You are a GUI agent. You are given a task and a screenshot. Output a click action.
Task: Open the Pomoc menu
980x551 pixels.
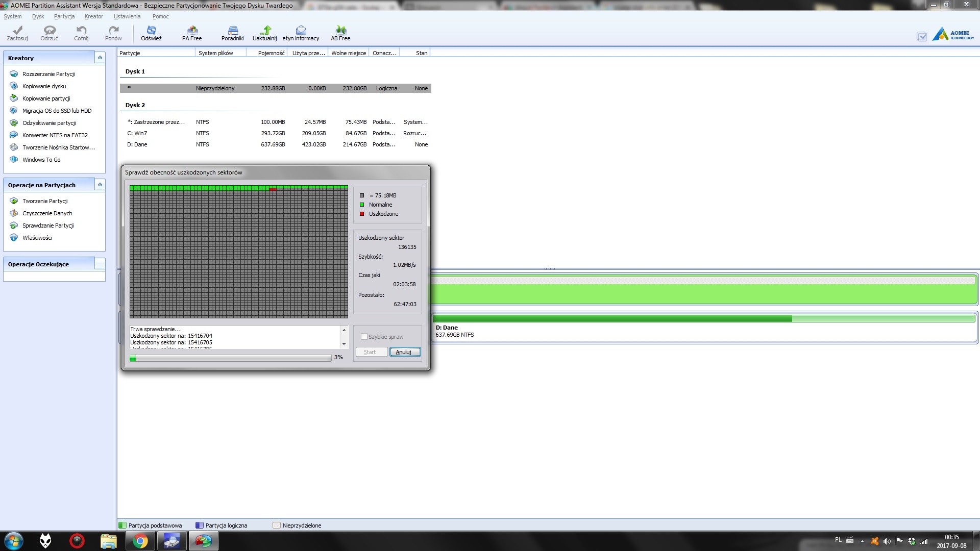[x=160, y=16]
